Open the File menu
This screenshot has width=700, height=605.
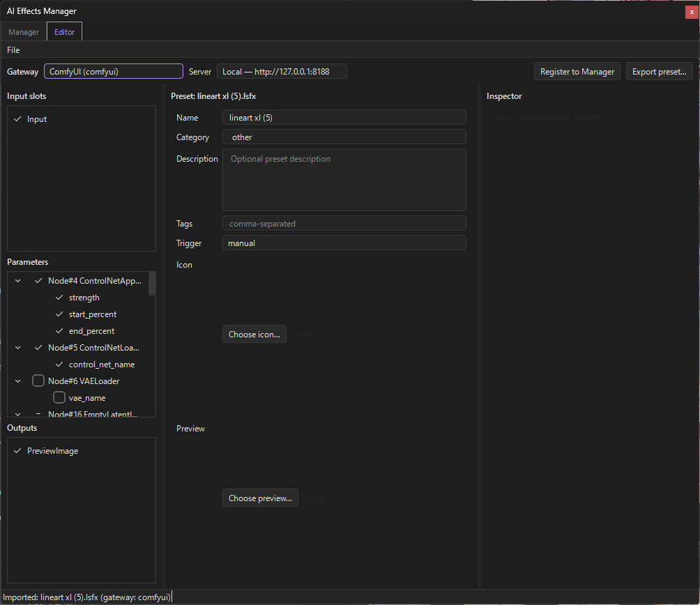coord(13,50)
